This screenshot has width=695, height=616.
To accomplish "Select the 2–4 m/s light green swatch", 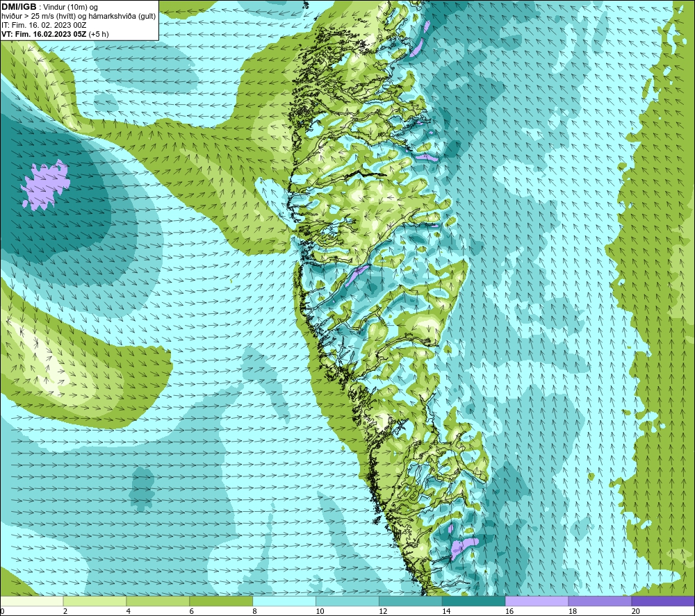I will 95,601.
